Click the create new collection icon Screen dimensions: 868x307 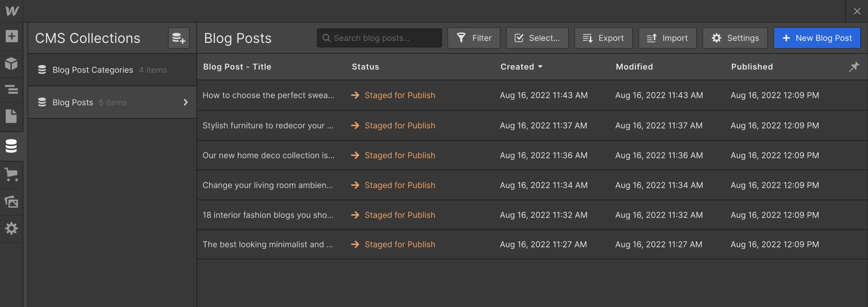178,38
